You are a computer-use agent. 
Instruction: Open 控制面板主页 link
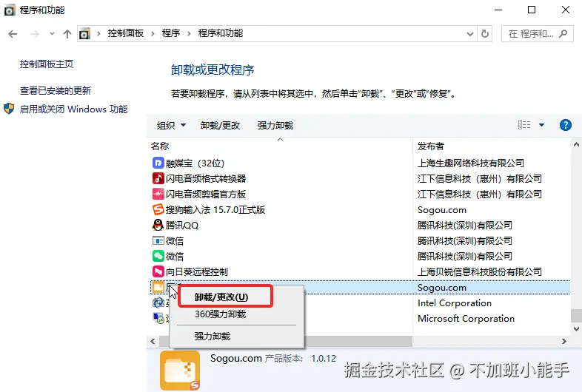pyautogui.click(x=47, y=64)
